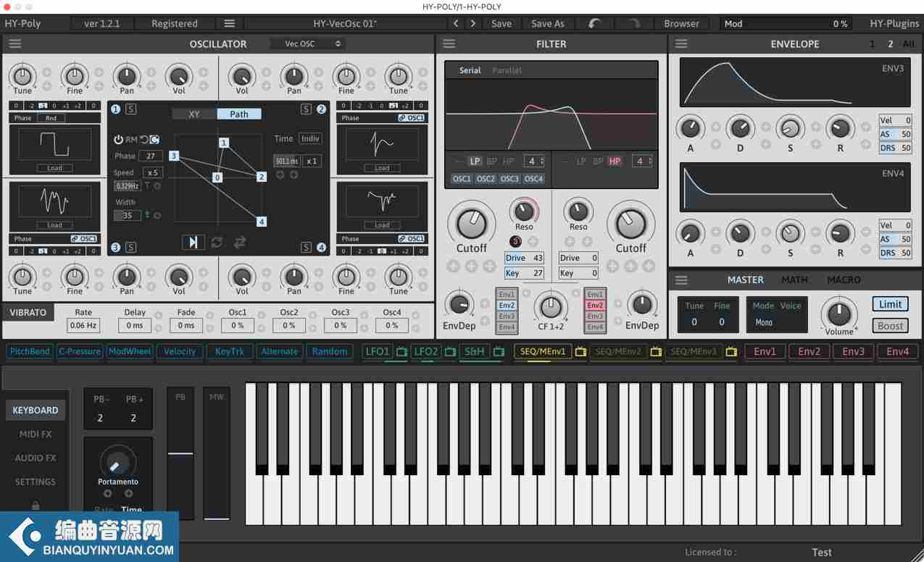
Task: Select the Parallel filter routing
Action: 507,70
